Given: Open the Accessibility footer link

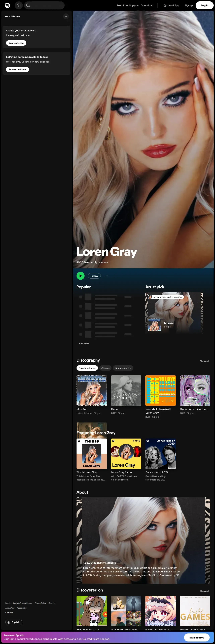Looking at the screenshot, I should [x=22, y=608].
